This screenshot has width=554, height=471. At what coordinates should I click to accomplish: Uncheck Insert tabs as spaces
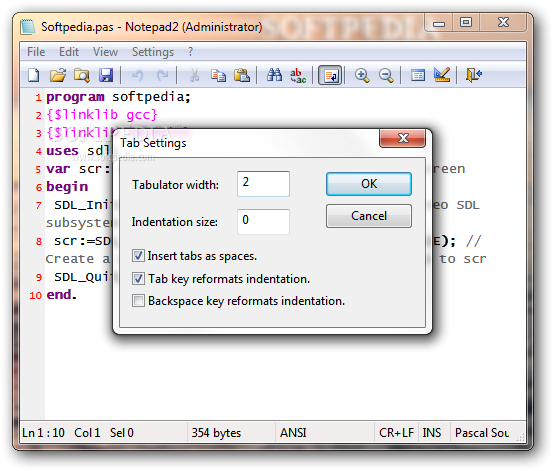(x=138, y=255)
